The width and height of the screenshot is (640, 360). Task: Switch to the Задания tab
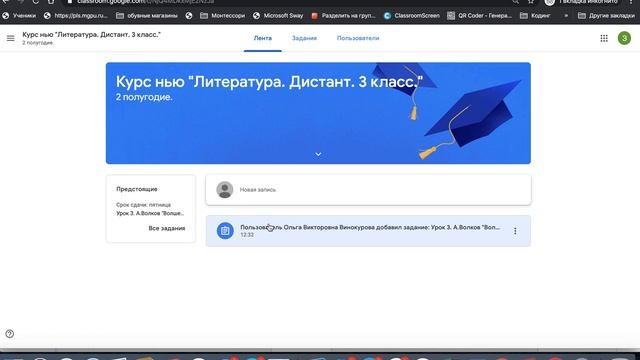[304, 38]
